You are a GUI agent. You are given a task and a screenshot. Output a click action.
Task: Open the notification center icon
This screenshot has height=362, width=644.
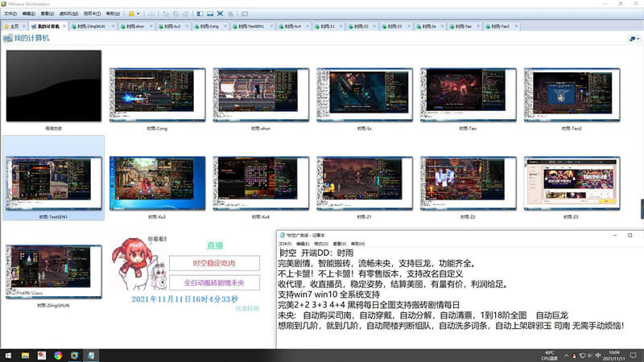point(634,356)
